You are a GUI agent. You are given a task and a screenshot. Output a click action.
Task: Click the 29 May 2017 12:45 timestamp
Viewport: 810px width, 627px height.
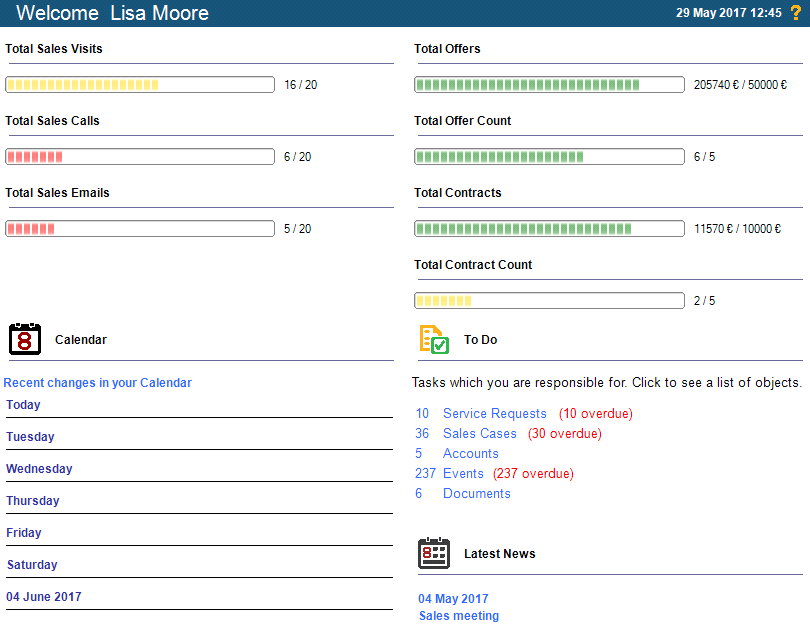click(x=729, y=13)
